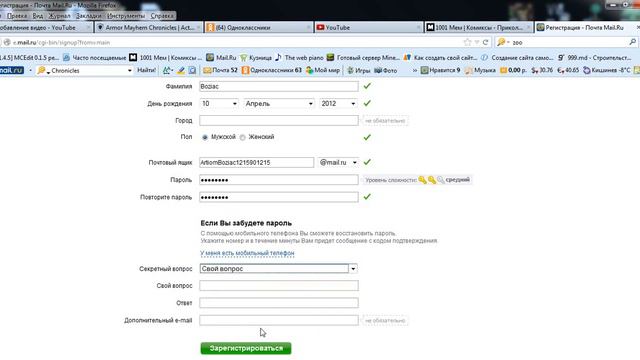Open Мой мир on toolbar
The image size is (640, 360).
click(x=323, y=70)
